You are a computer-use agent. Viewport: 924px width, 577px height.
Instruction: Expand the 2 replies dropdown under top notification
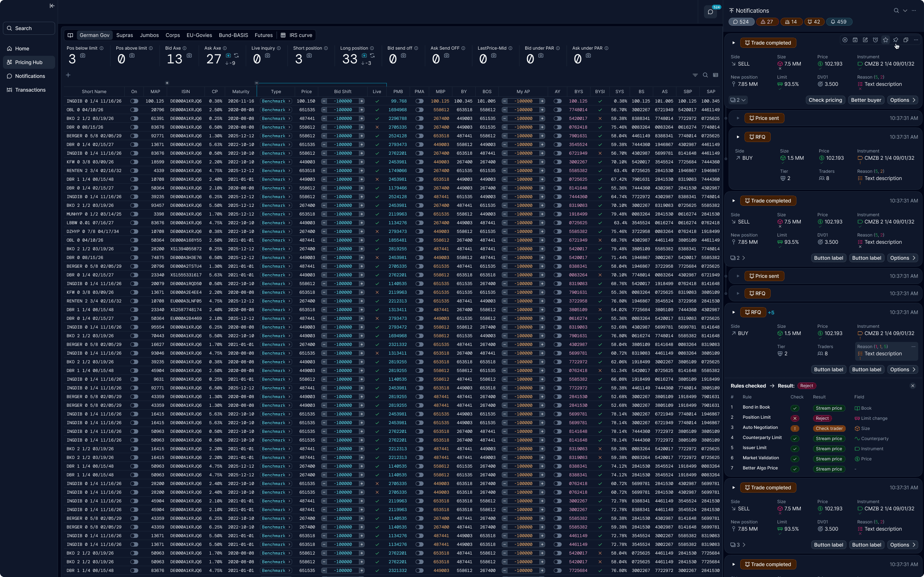(x=738, y=100)
